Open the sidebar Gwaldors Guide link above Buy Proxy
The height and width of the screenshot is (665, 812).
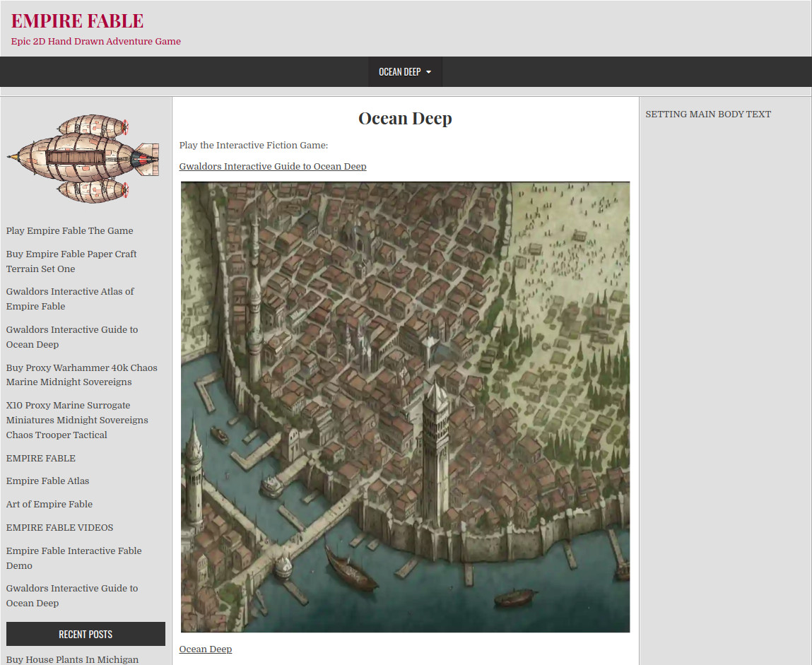click(x=72, y=336)
